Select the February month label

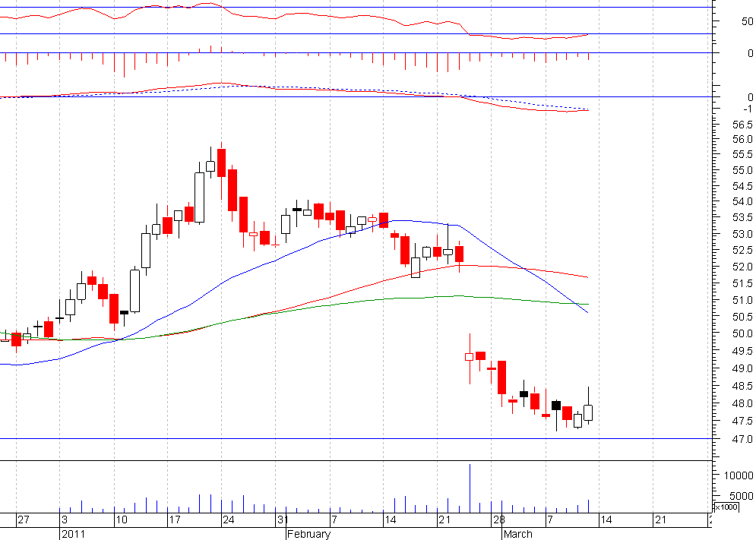point(308,534)
